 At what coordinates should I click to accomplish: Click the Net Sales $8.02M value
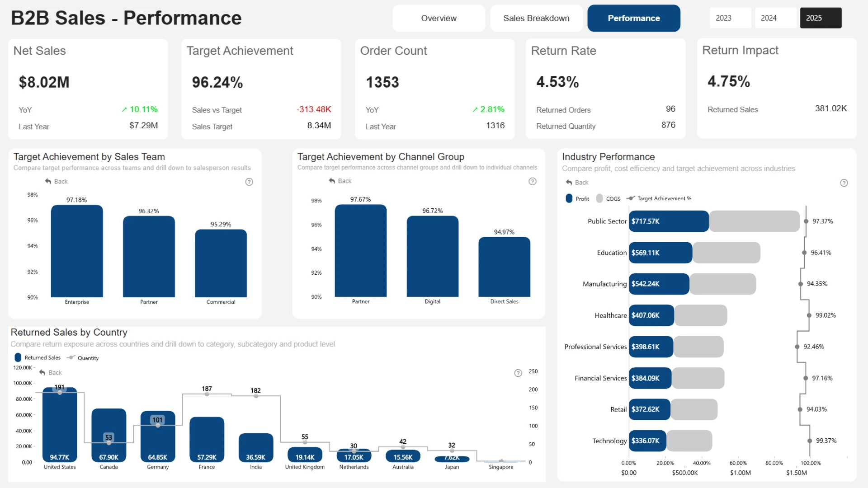pyautogui.click(x=44, y=82)
